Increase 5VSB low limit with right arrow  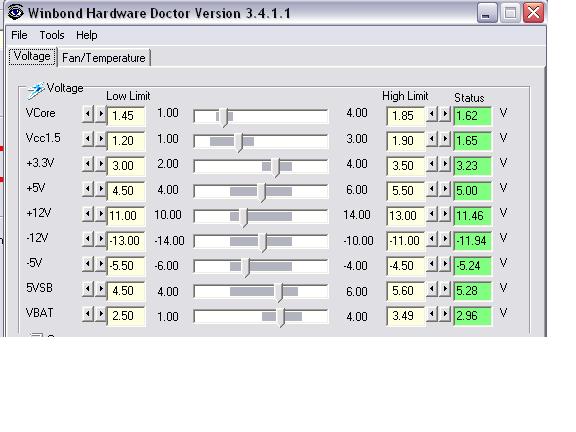tap(100, 289)
